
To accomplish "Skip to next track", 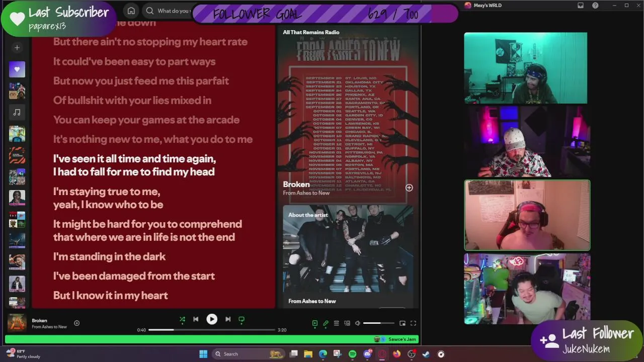I will [x=228, y=319].
